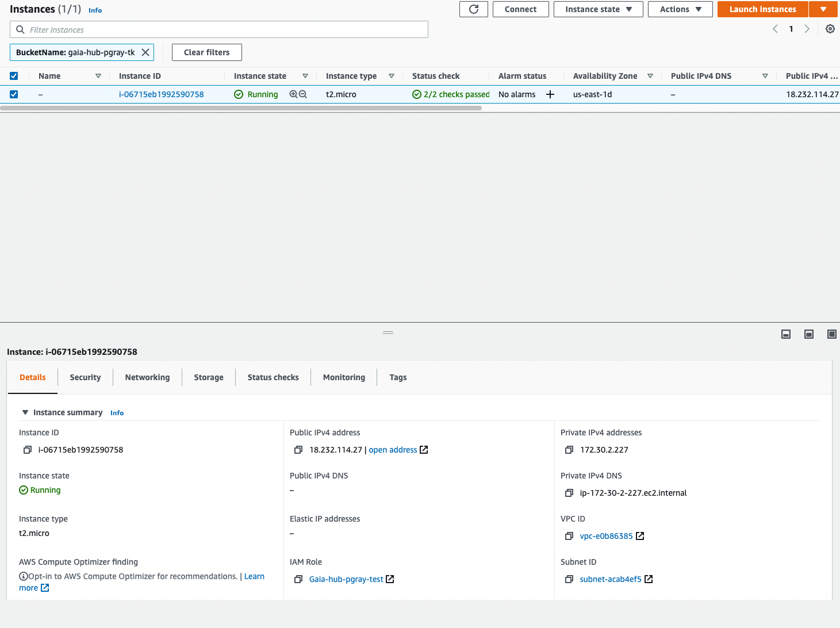Click inside the Filter instances search field
Screen dimensions: 840x628
[x=218, y=29]
